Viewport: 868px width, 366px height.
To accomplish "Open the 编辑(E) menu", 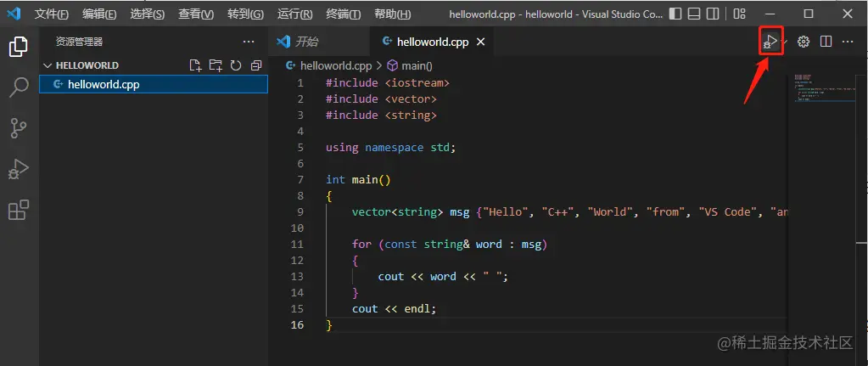I will 99,14.
